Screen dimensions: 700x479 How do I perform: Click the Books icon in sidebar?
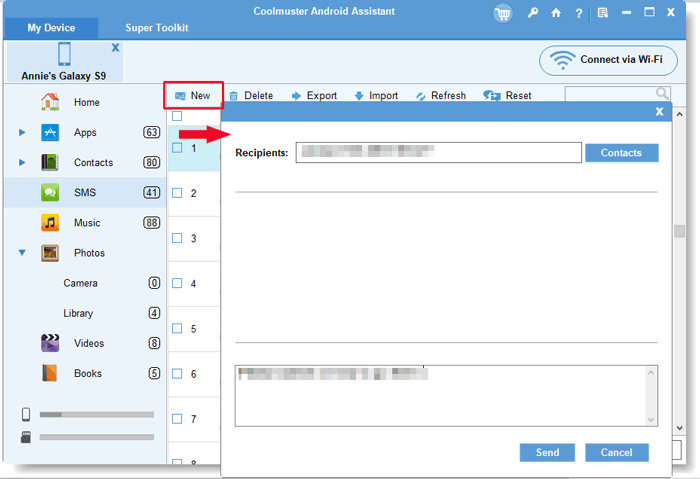(x=50, y=373)
